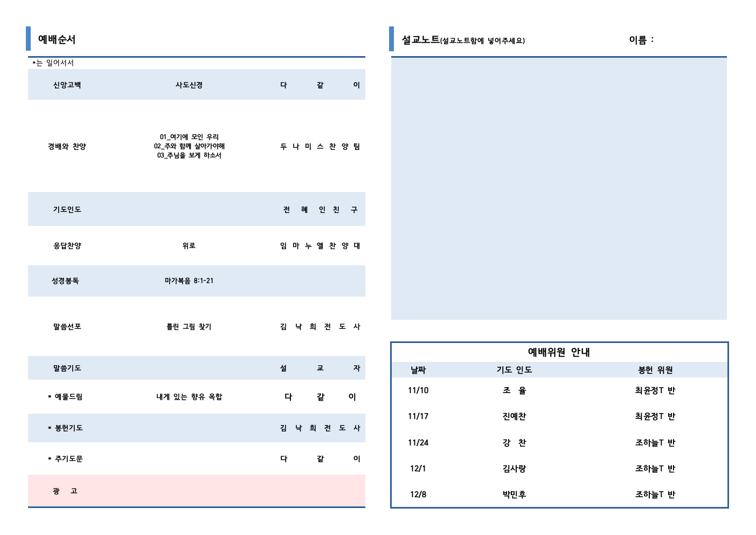Click 김낙희전도사 in the 봉헌기도 row
The image size is (756, 535).
tap(320, 428)
